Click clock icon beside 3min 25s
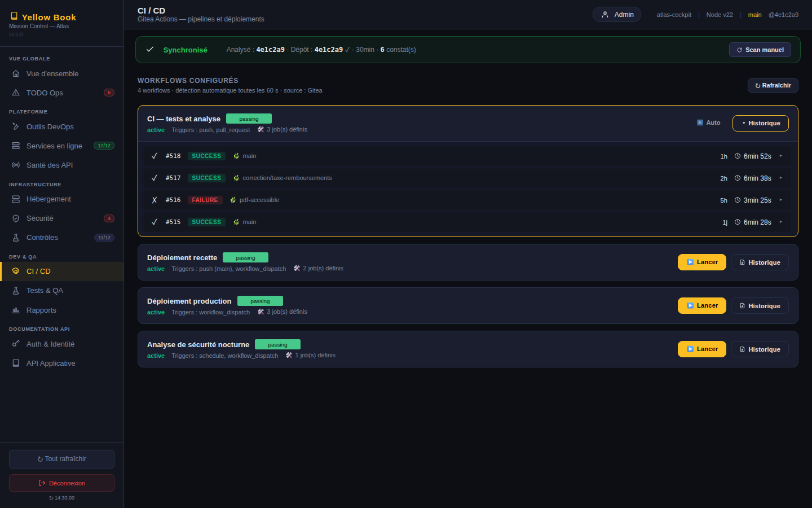 click(x=738, y=200)
